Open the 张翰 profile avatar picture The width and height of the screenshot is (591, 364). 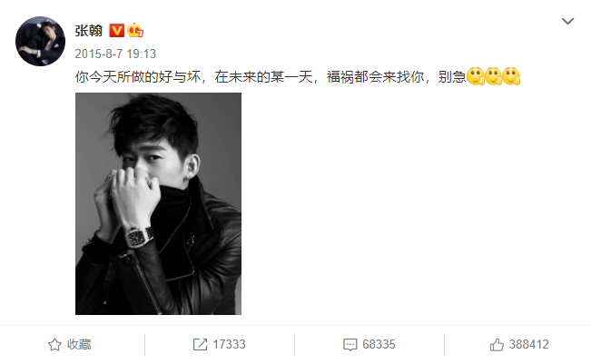pos(40,41)
